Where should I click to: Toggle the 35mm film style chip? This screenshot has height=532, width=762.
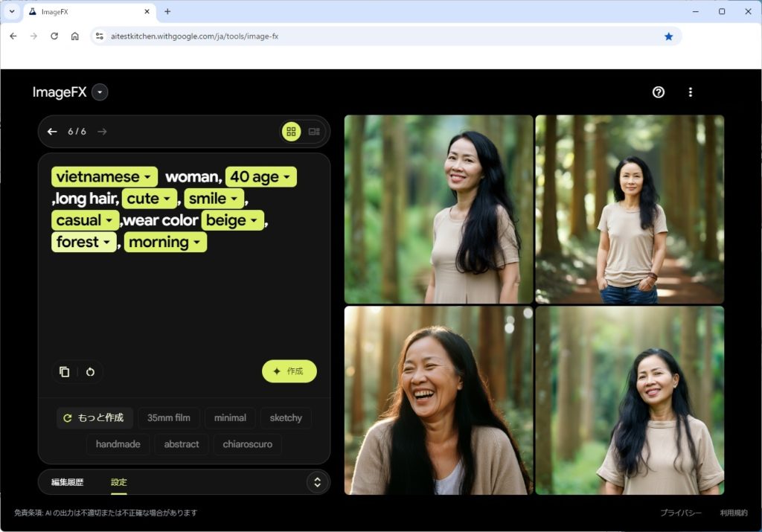click(168, 418)
